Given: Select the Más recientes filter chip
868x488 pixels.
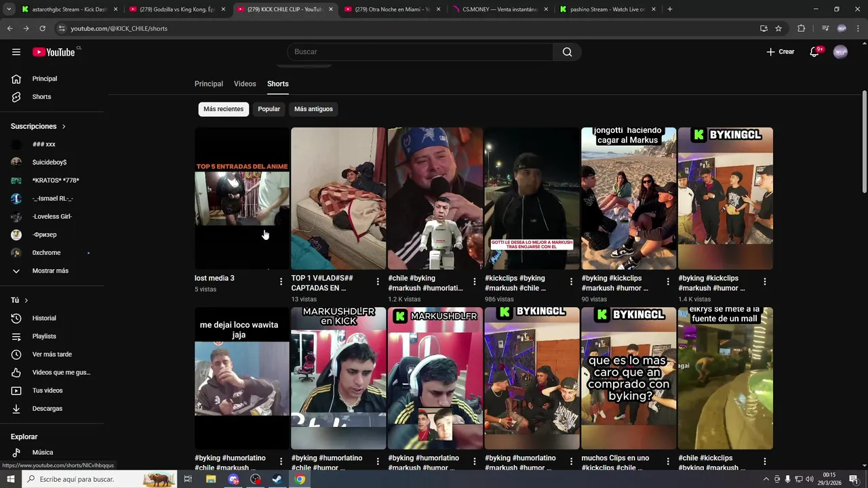Looking at the screenshot, I should click(224, 109).
